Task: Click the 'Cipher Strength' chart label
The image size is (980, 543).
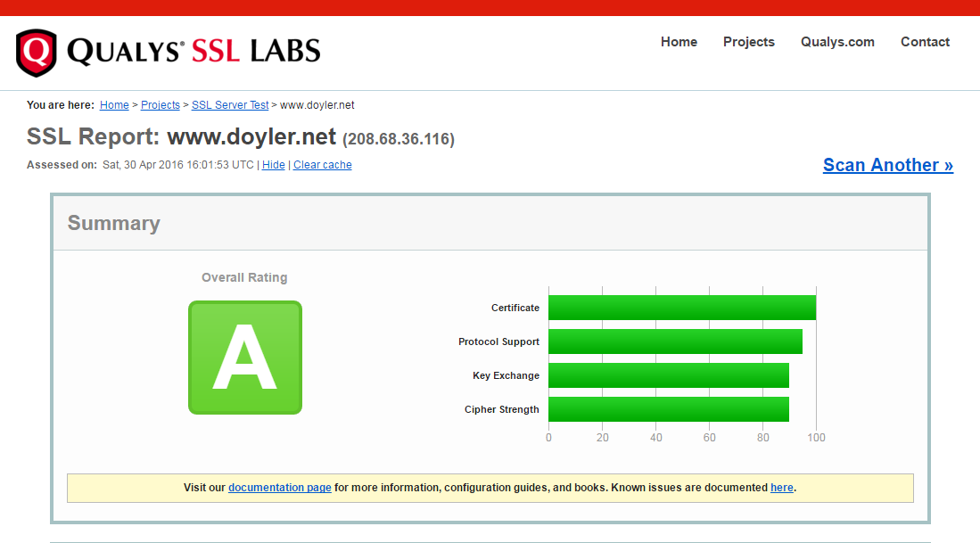Action: coord(501,409)
